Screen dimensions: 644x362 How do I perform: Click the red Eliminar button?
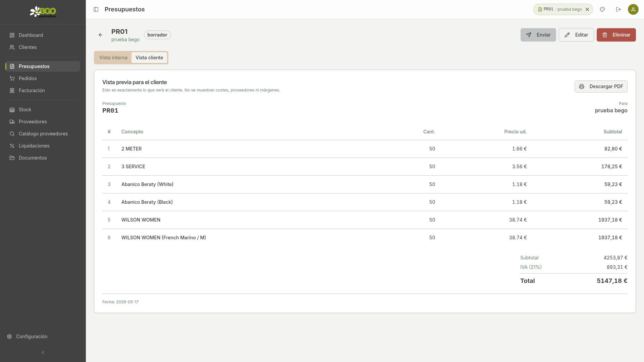616,35
